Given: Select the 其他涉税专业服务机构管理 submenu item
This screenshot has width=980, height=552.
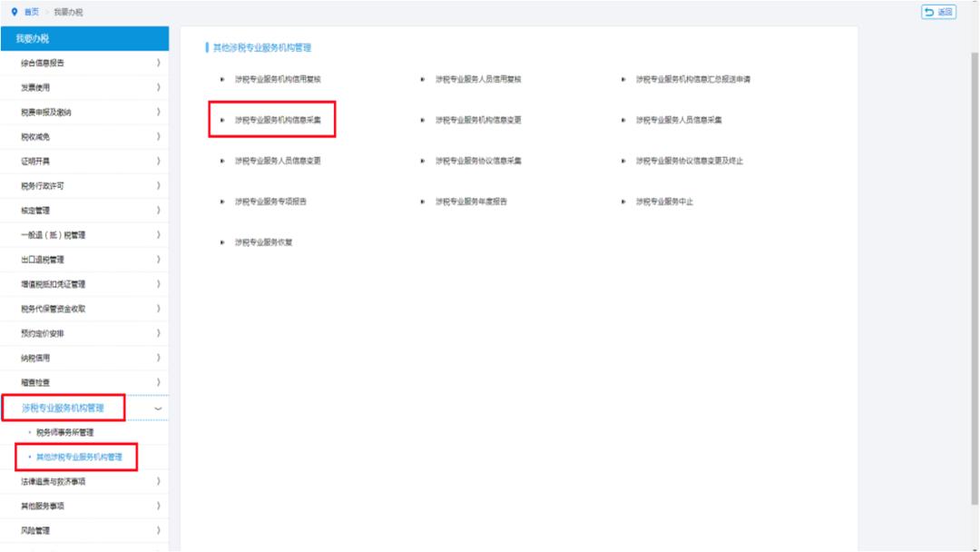Looking at the screenshot, I should pos(79,458).
